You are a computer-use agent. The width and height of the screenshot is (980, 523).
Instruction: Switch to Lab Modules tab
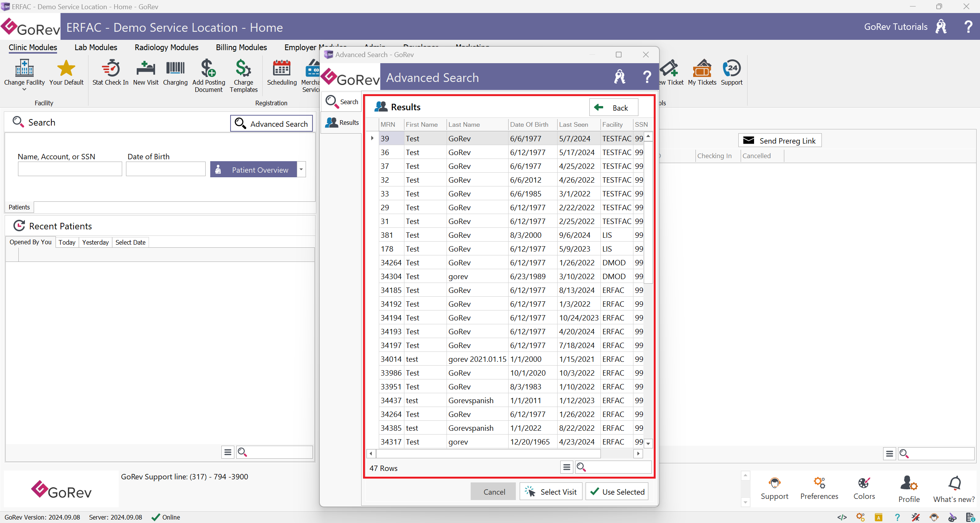point(96,47)
